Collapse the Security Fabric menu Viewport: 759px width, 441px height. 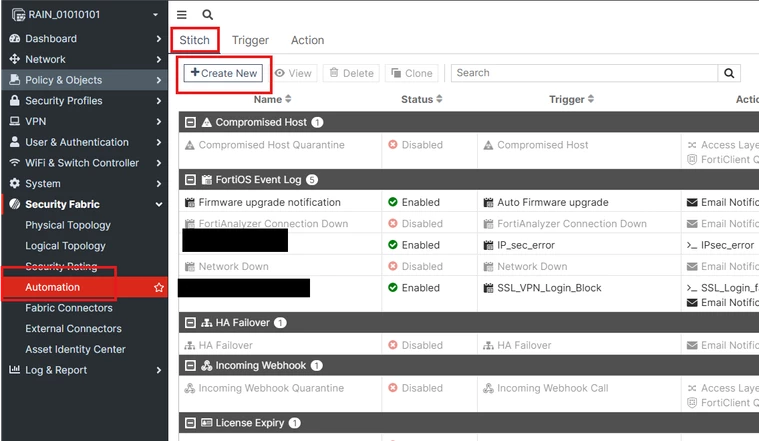tap(85, 204)
